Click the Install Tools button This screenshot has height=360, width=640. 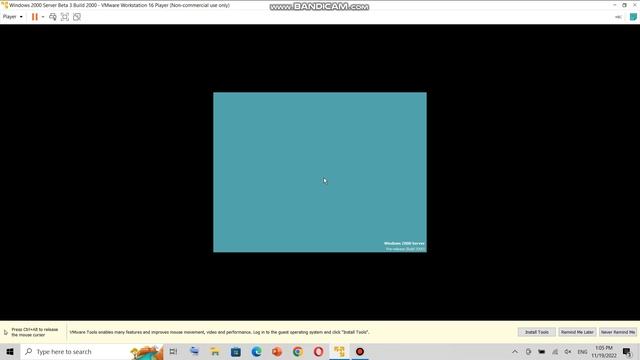point(536,332)
